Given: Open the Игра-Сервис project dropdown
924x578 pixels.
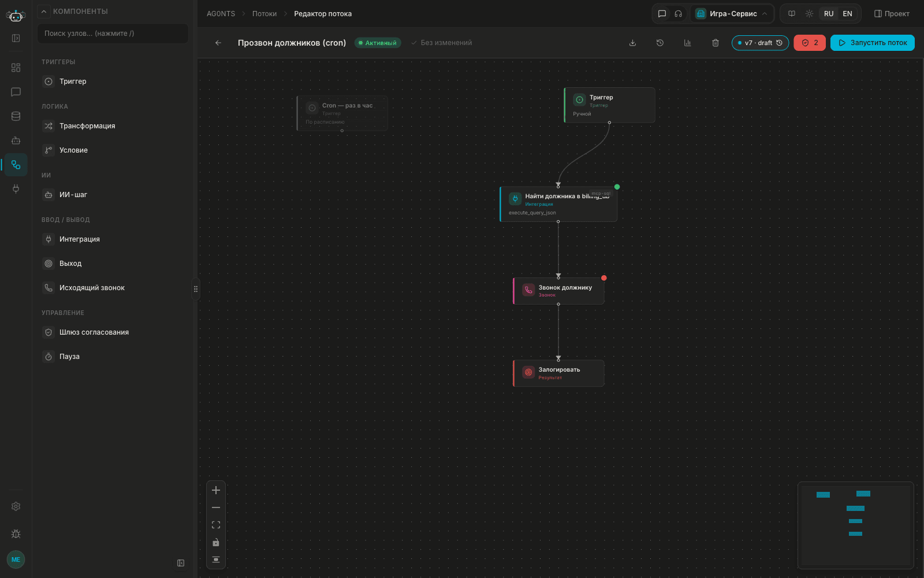Looking at the screenshot, I should [732, 14].
